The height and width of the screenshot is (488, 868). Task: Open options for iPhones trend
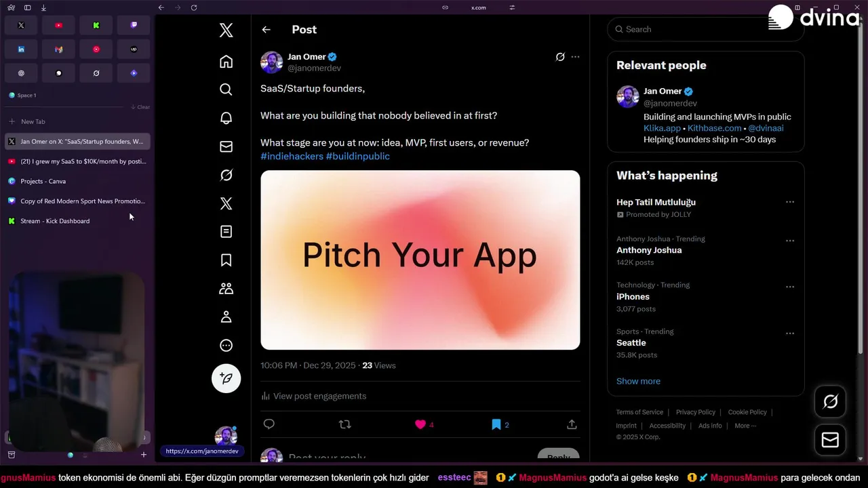pyautogui.click(x=790, y=287)
